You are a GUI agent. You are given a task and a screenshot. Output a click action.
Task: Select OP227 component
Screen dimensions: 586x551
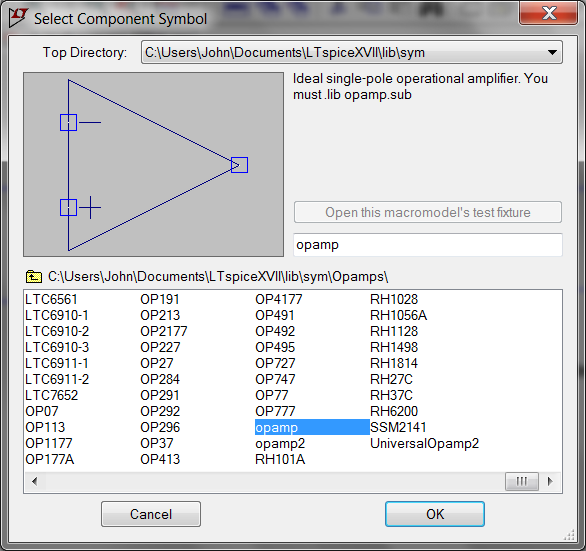[160, 348]
